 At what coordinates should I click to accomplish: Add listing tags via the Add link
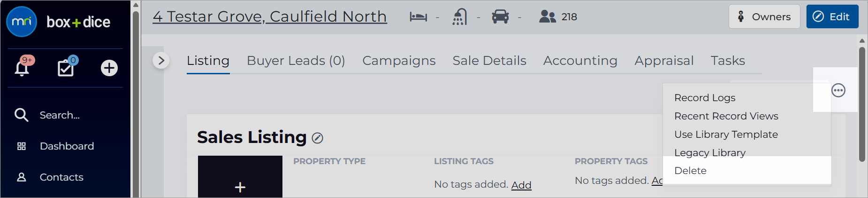[x=521, y=185]
